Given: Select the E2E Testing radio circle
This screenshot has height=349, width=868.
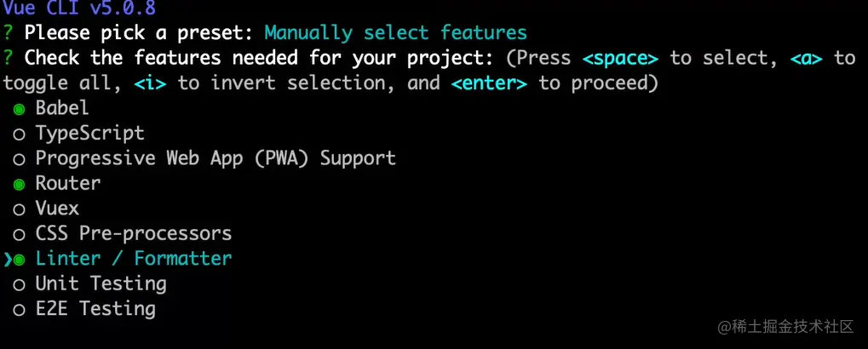Looking at the screenshot, I should 18,309.
